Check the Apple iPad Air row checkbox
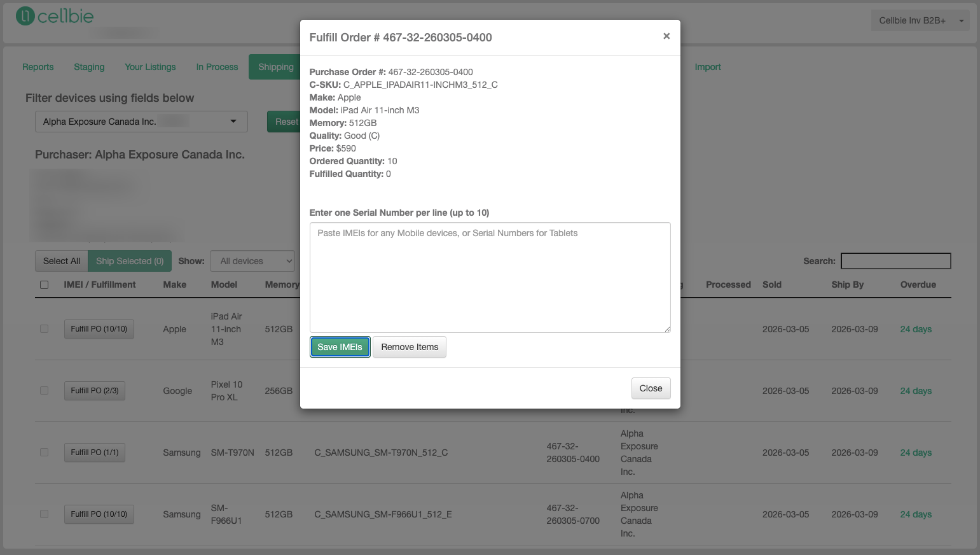The height and width of the screenshot is (555, 980). [x=44, y=329]
